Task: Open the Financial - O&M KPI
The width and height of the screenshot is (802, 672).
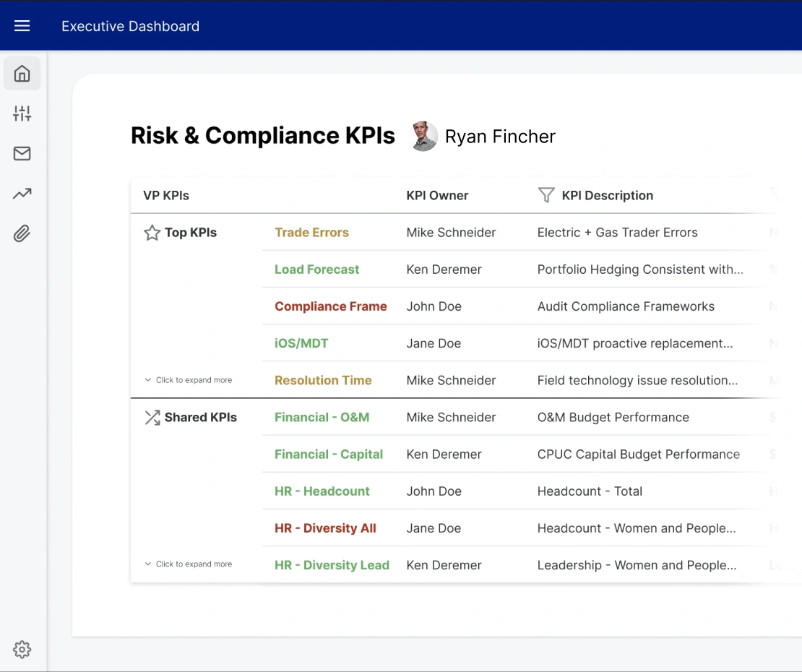Action: point(322,418)
